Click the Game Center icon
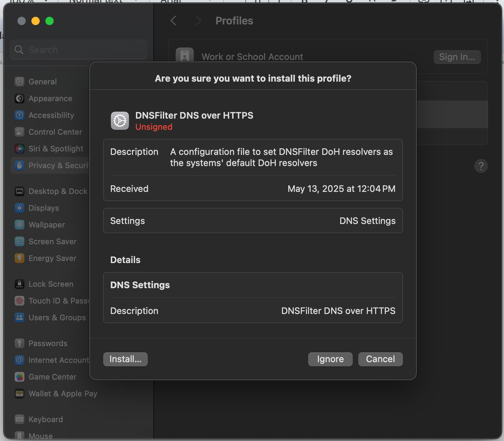Image resolution: width=504 pixels, height=441 pixels. (x=20, y=377)
